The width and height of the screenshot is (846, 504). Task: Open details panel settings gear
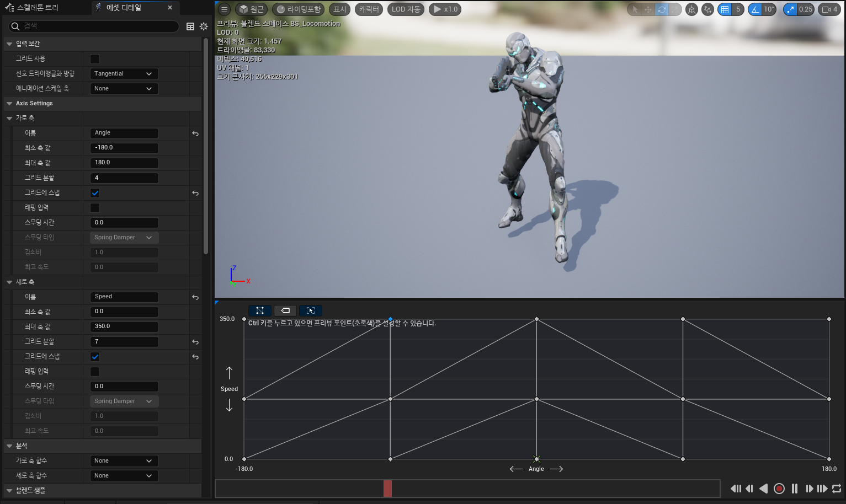click(x=204, y=26)
